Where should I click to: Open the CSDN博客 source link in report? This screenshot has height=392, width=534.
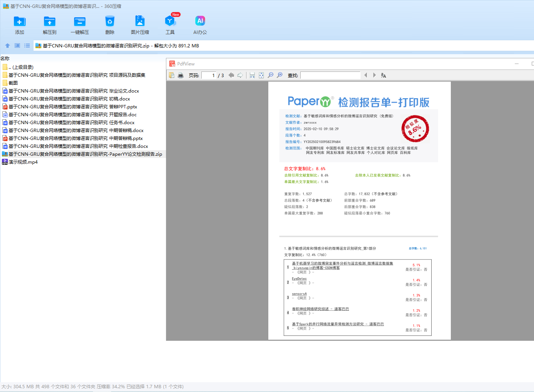(x=342, y=266)
